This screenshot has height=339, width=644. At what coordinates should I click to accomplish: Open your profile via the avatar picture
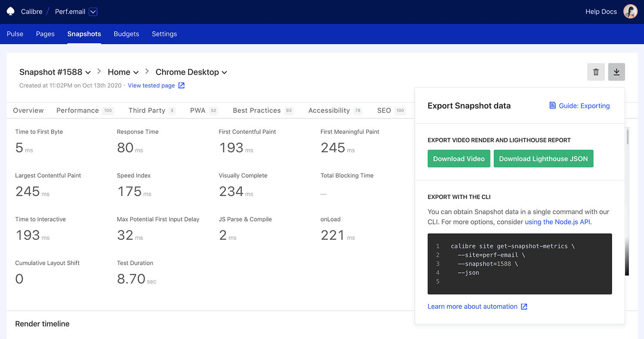coord(630,11)
